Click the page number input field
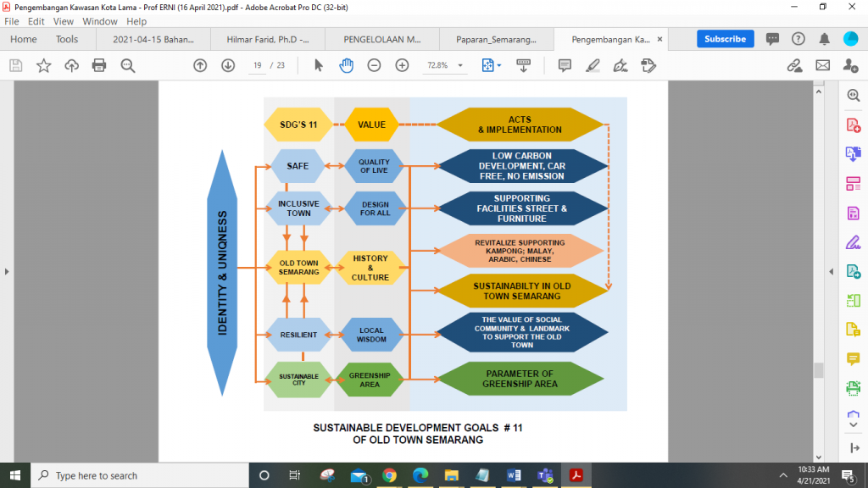The width and height of the screenshot is (868, 488). click(x=257, y=65)
